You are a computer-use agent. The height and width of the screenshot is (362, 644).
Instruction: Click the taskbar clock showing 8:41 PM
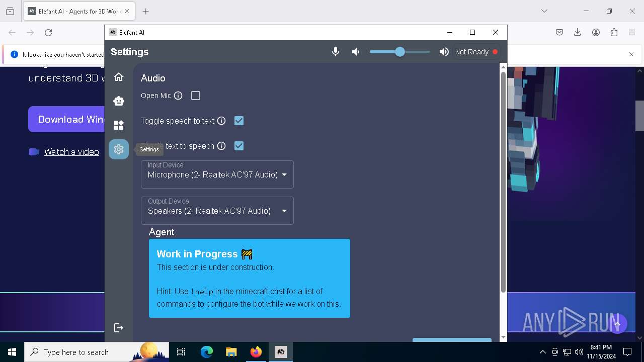coord(601,352)
